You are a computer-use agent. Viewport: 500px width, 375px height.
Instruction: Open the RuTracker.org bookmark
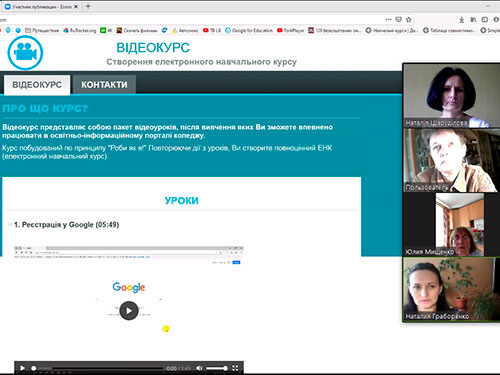click(80, 30)
